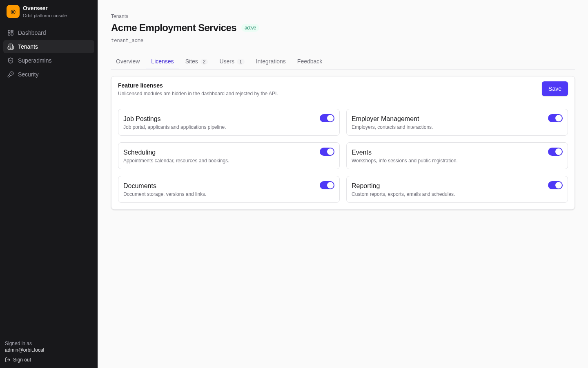Open the Overview tab

(x=128, y=61)
